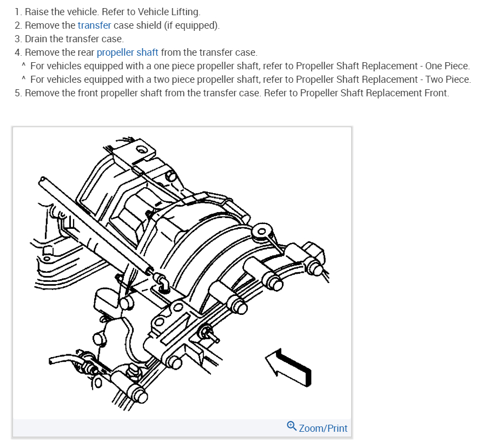Follow the blue "propeller shaft" hyperlink
The height and width of the screenshot is (448, 487).
click(x=127, y=52)
